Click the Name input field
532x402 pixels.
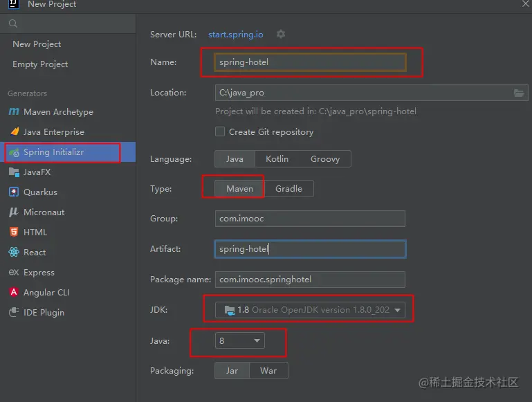[310, 62]
